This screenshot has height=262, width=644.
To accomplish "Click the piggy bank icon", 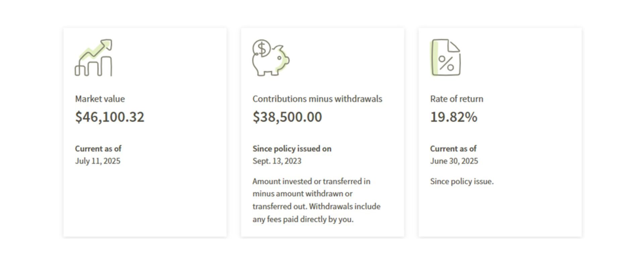I will pyautogui.click(x=271, y=57).
